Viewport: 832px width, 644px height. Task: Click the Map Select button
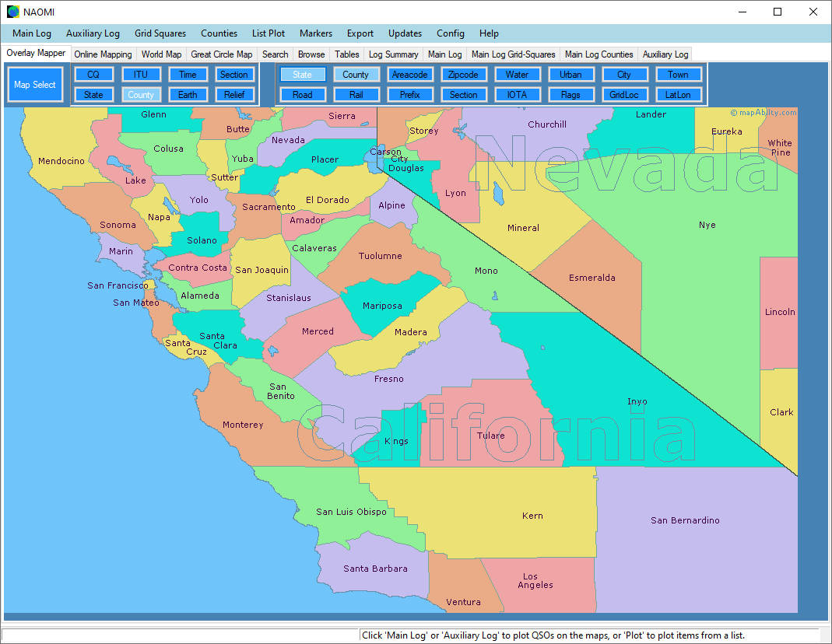tap(35, 84)
